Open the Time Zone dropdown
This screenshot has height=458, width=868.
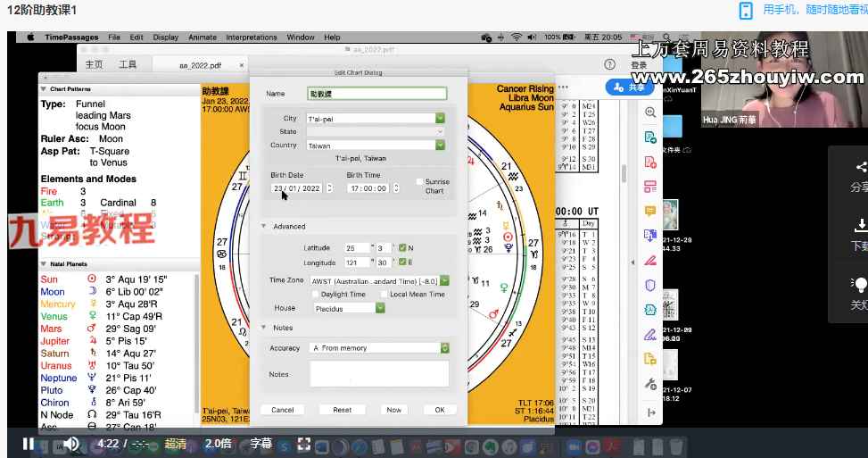444,280
